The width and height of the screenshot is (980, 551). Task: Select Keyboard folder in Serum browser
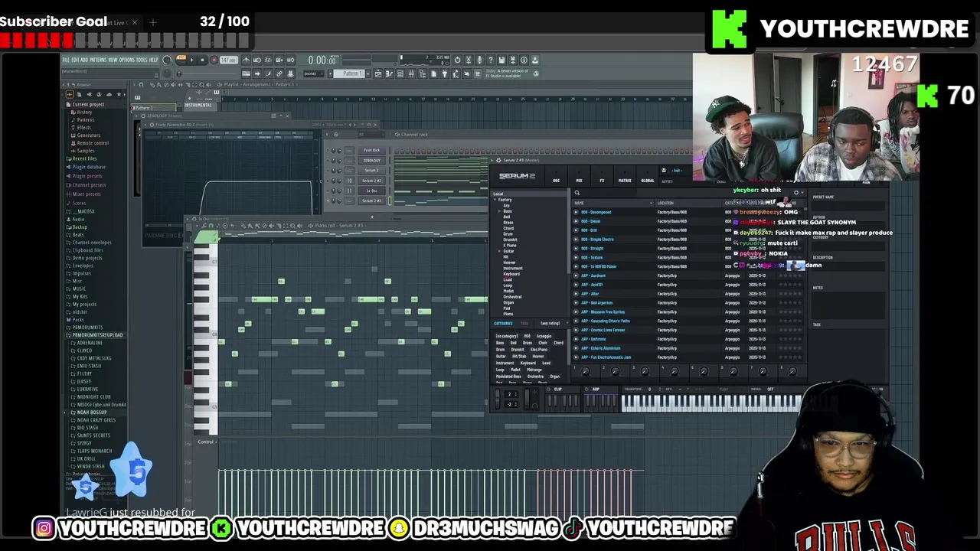click(x=511, y=273)
